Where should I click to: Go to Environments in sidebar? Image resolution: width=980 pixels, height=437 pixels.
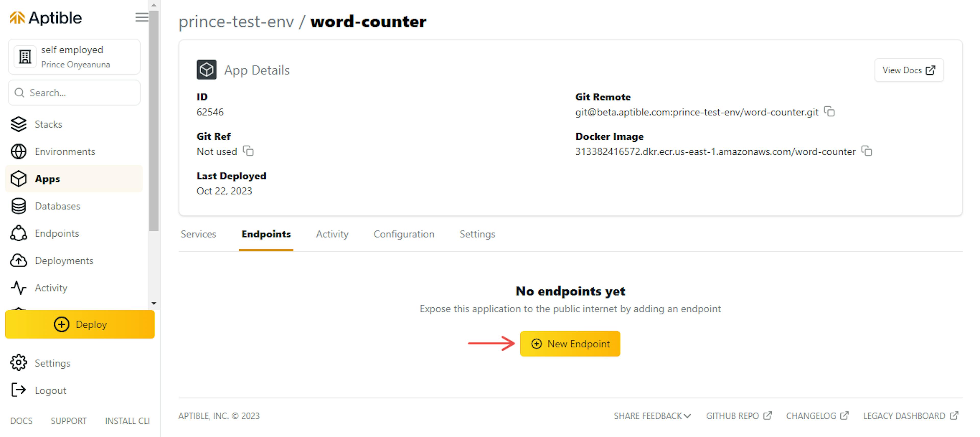[x=65, y=152]
